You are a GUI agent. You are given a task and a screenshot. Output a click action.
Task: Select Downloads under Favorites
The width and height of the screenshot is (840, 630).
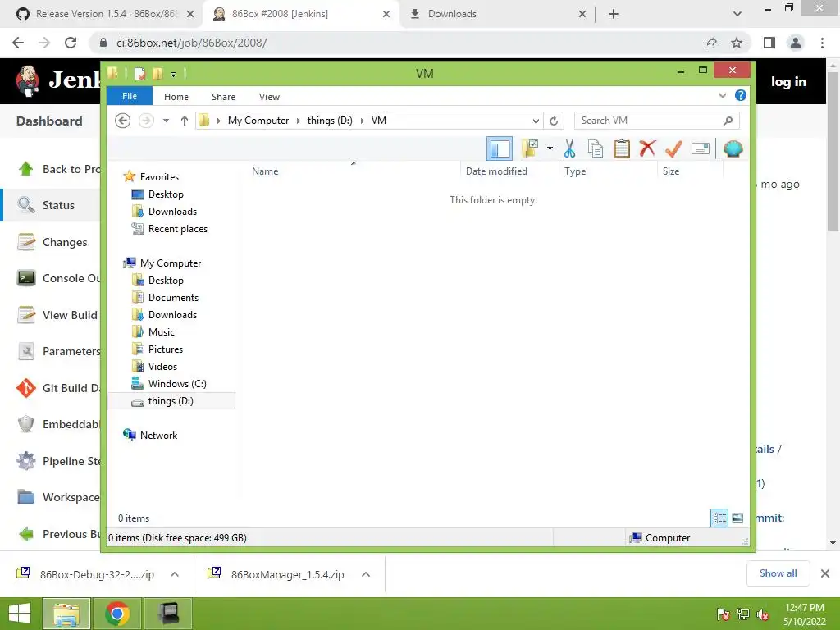[x=172, y=211]
